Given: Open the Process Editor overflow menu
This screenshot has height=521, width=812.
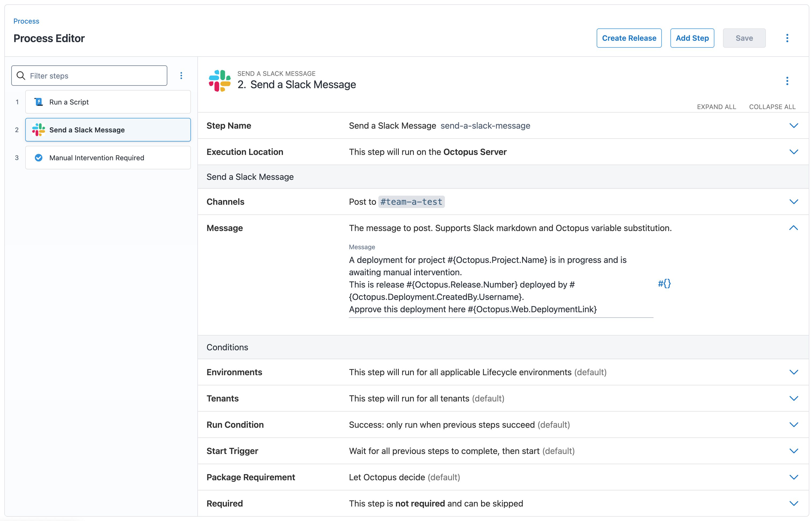Looking at the screenshot, I should click(x=787, y=38).
